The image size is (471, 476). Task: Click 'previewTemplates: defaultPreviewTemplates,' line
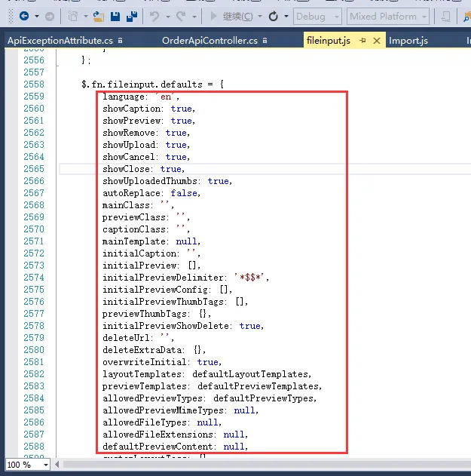212,386
